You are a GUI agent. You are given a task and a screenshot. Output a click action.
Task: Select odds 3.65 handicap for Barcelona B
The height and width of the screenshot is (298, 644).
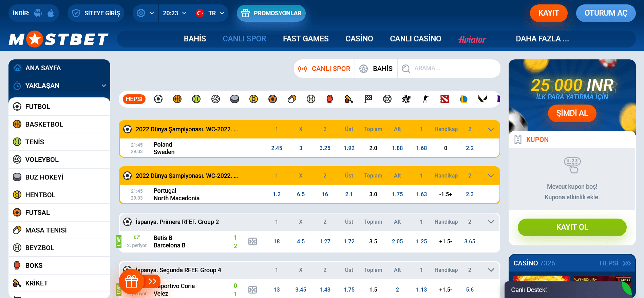point(470,241)
